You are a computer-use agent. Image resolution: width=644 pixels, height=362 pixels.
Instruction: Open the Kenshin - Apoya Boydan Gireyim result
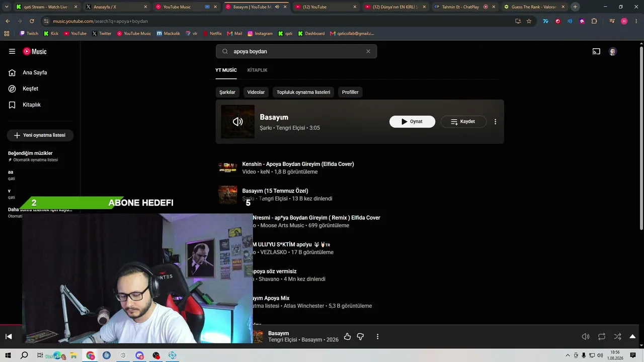[x=298, y=164]
